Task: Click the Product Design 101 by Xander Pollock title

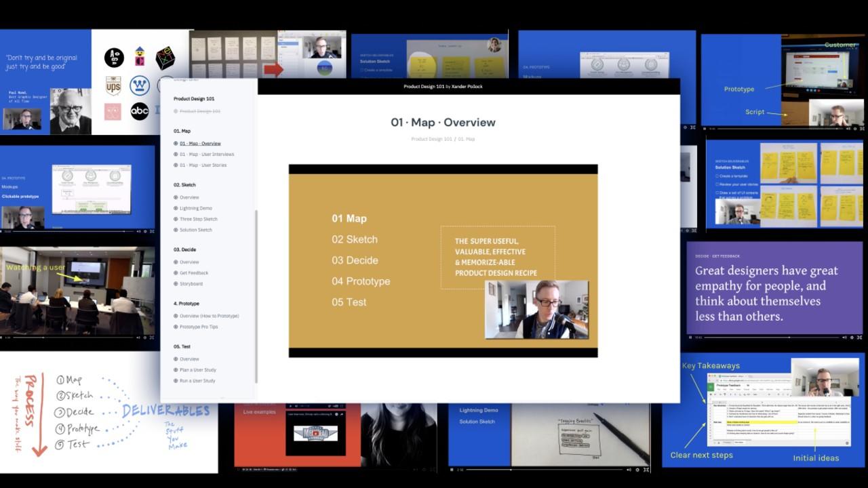Action: pos(443,87)
